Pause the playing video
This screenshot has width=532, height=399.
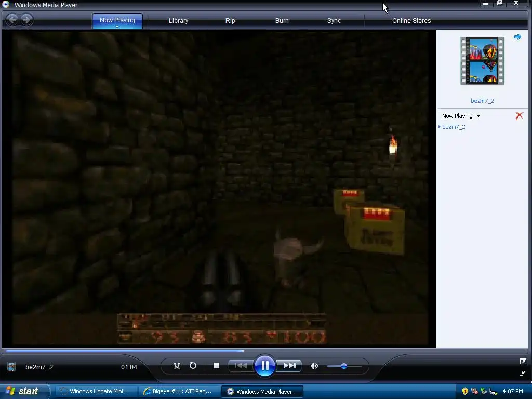(x=264, y=365)
